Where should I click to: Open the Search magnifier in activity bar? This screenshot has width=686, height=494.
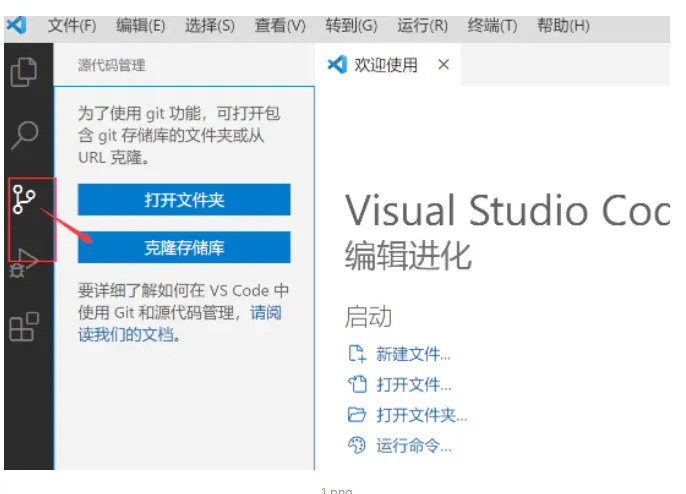(24, 135)
